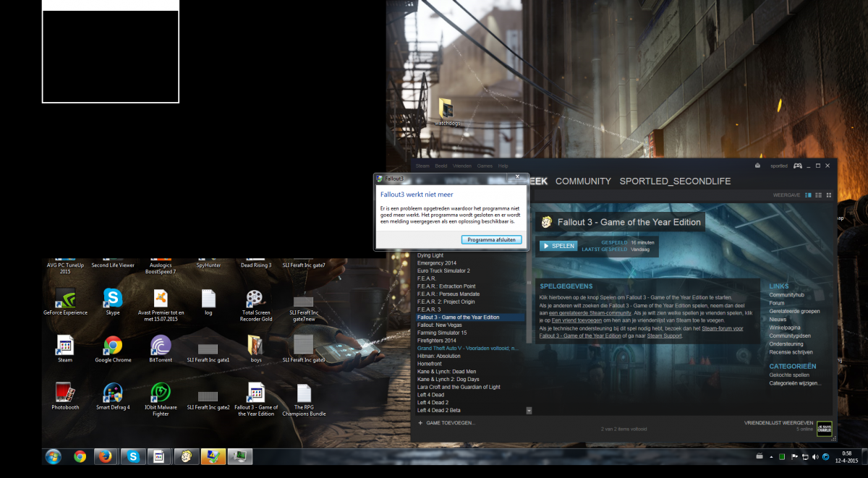Click the volume tray icon
868x478 pixels.
pyautogui.click(x=815, y=456)
